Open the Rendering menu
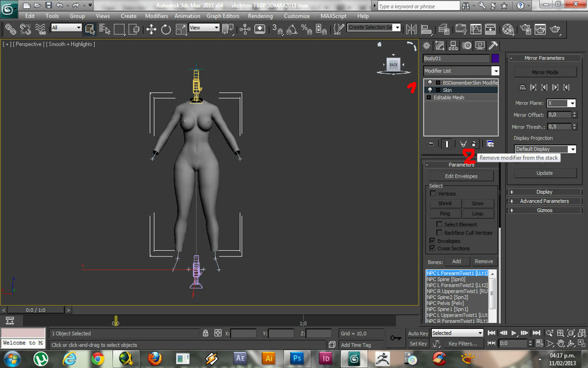The height and width of the screenshot is (368, 588). pyautogui.click(x=260, y=16)
